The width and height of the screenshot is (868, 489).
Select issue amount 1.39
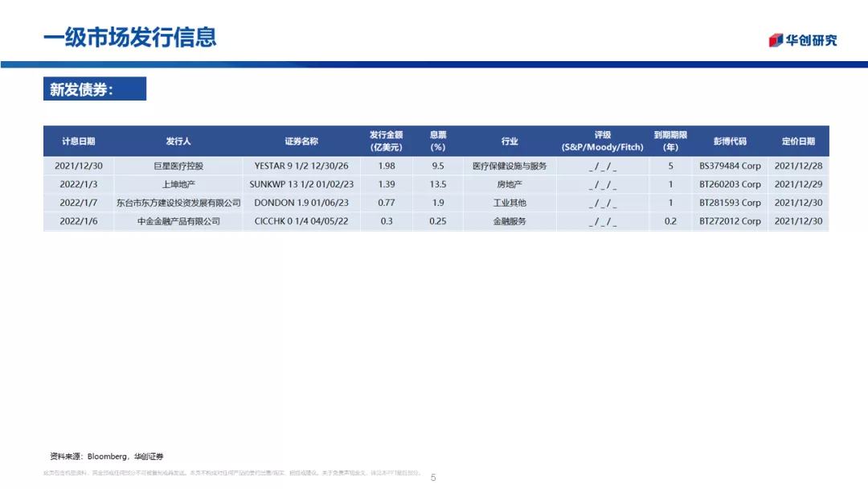pos(387,184)
